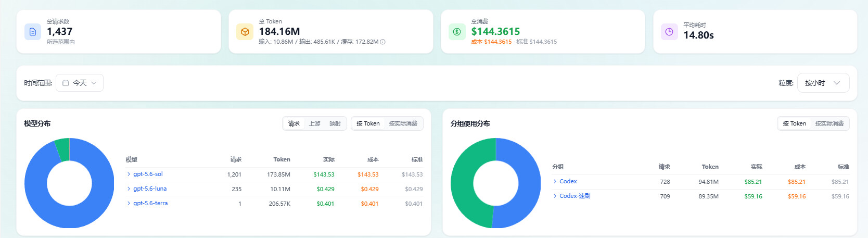Expand the gpt-5.6-terra row chevron

tap(129, 204)
